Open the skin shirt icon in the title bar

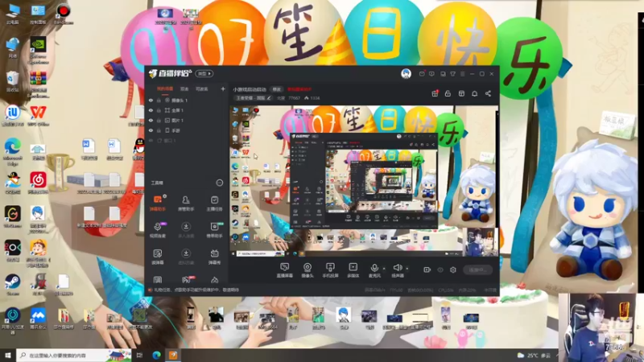[x=452, y=74]
